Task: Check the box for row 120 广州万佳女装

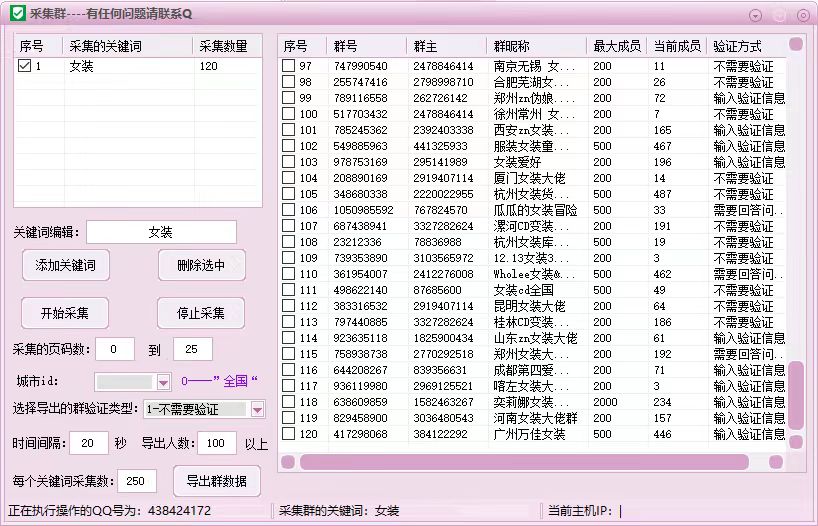Action: pyautogui.click(x=288, y=433)
